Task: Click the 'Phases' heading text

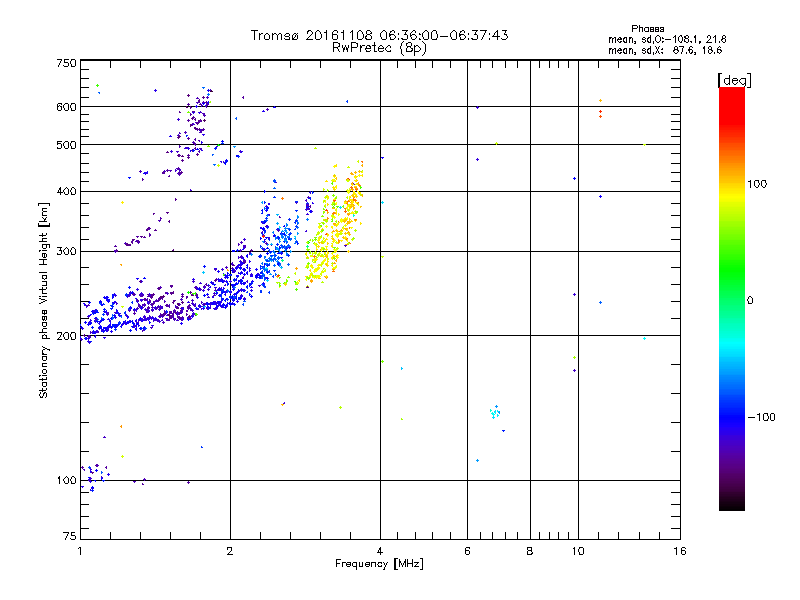Action: pos(647,29)
